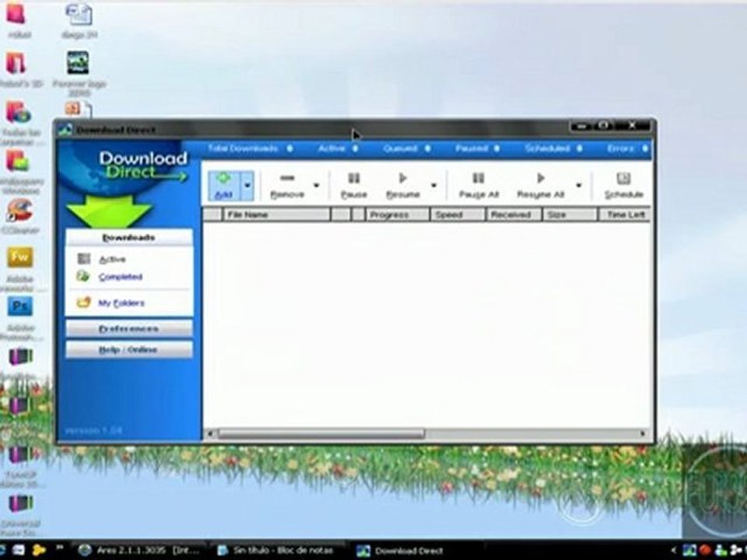This screenshot has width=747, height=560.
Task: Click the scrollbar right arrow
Action: coord(644,434)
